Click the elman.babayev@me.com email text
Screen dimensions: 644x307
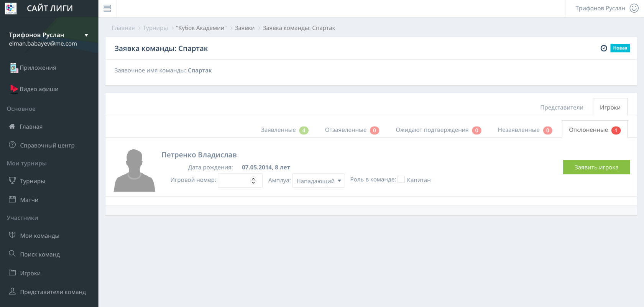coord(43,44)
